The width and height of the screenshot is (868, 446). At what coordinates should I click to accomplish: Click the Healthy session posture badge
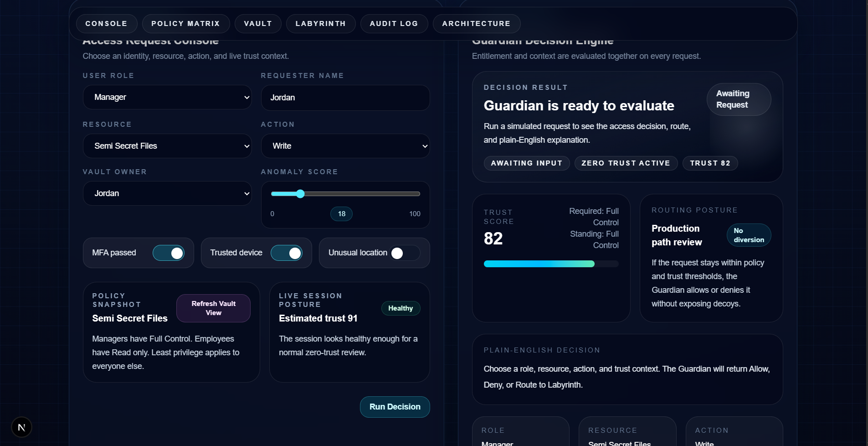click(401, 308)
